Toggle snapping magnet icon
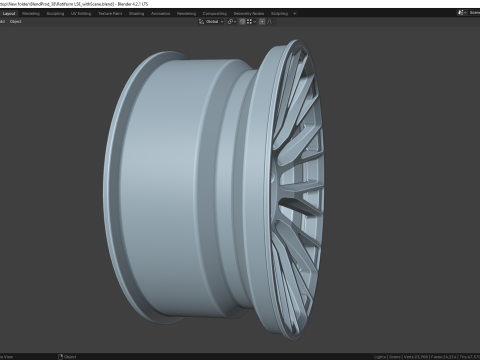 [242, 22]
